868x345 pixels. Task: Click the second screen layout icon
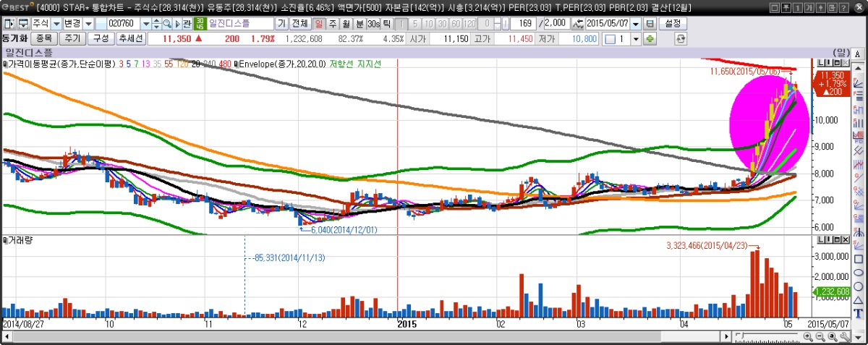click(x=24, y=24)
